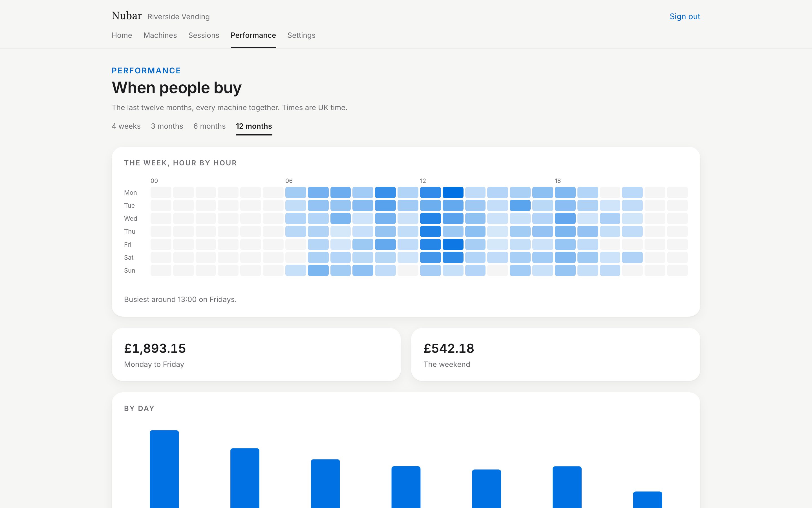
Task: Click The Week, Hour by Hour title
Action: [x=180, y=163]
